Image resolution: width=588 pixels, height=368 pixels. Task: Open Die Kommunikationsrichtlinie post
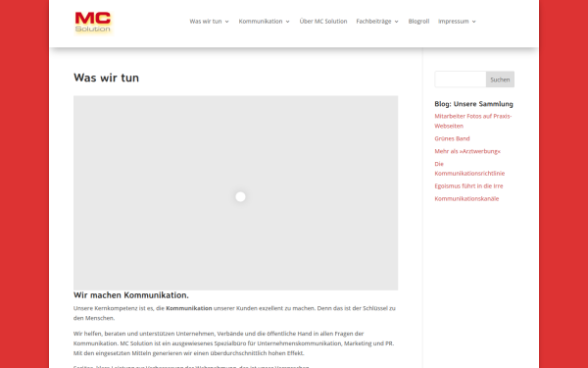469,169
